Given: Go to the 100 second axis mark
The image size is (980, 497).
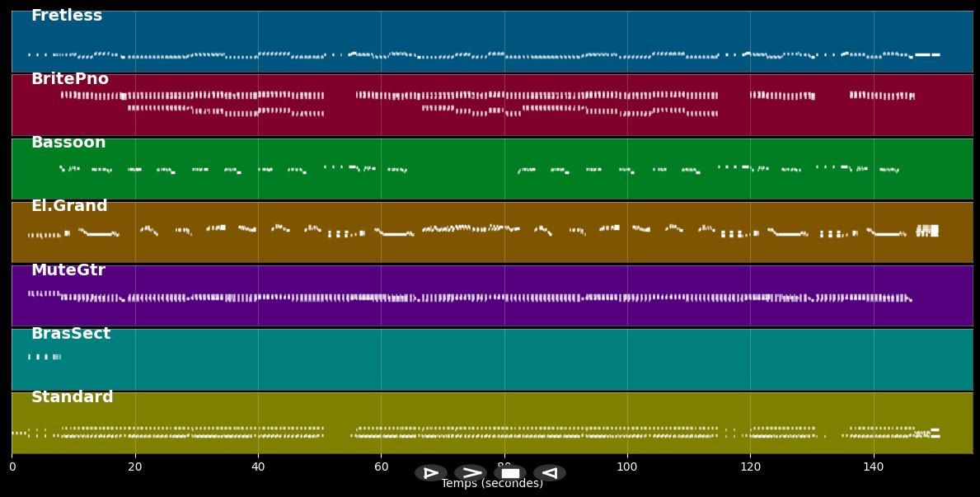Looking at the screenshot, I should (627, 467).
